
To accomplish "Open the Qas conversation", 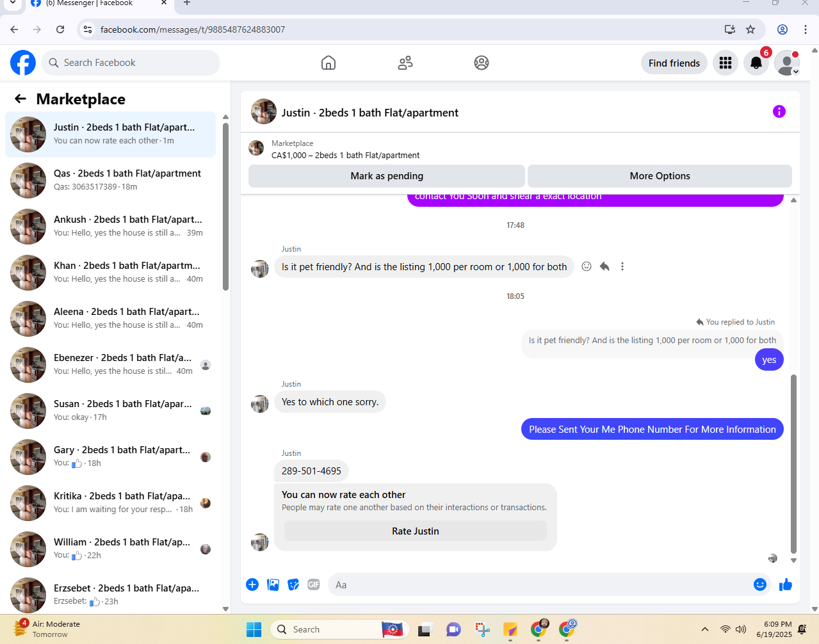I will coord(110,181).
